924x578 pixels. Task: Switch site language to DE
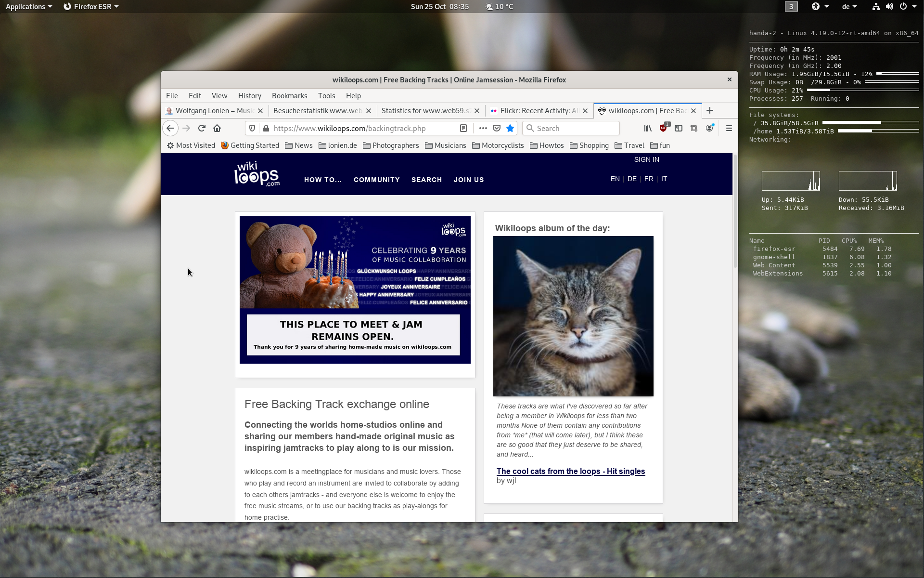(632, 179)
